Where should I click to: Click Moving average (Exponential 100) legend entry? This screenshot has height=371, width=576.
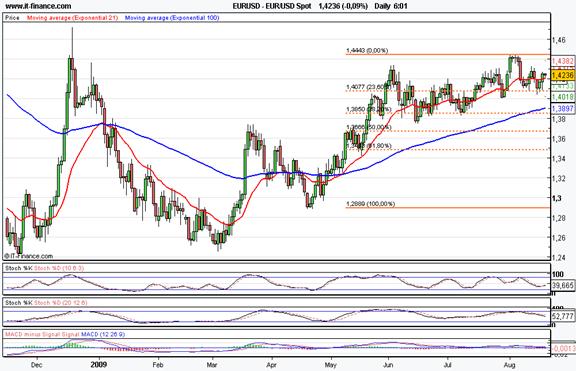click(x=172, y=18)
